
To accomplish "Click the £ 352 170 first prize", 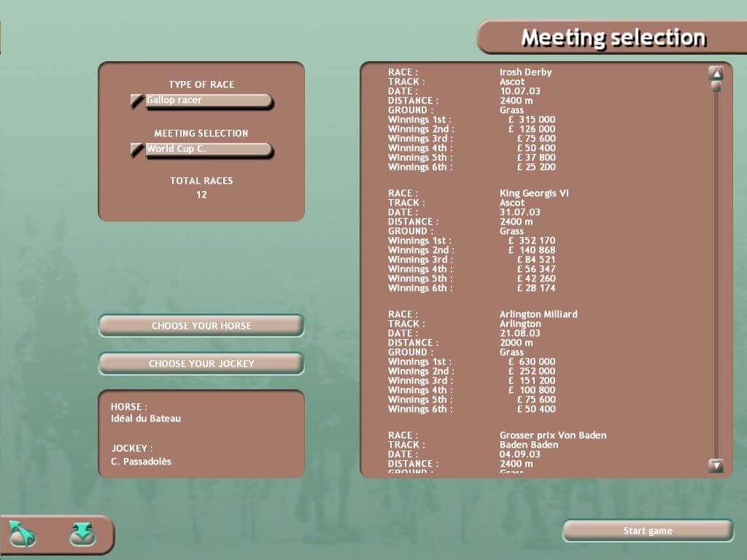I will tap(532, 241).
